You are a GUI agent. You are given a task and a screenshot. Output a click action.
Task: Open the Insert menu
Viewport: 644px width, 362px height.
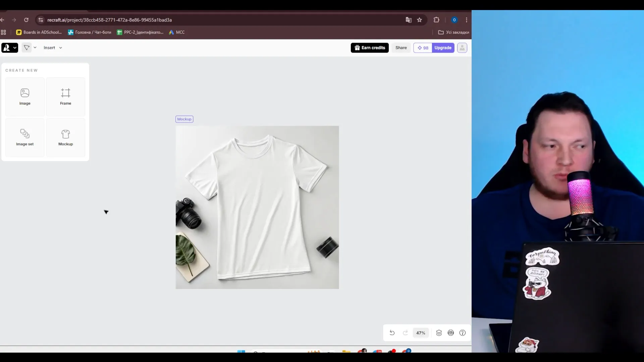pos(53,48)
